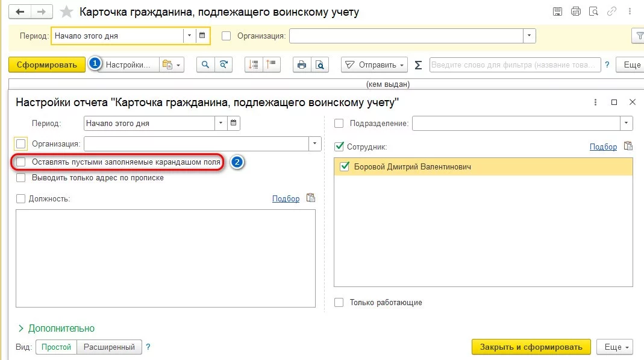Select Боровой Дмитрий Валентинович row text
Screen dimensions: 644x360
pyautogui.click(x=412, y=166)
